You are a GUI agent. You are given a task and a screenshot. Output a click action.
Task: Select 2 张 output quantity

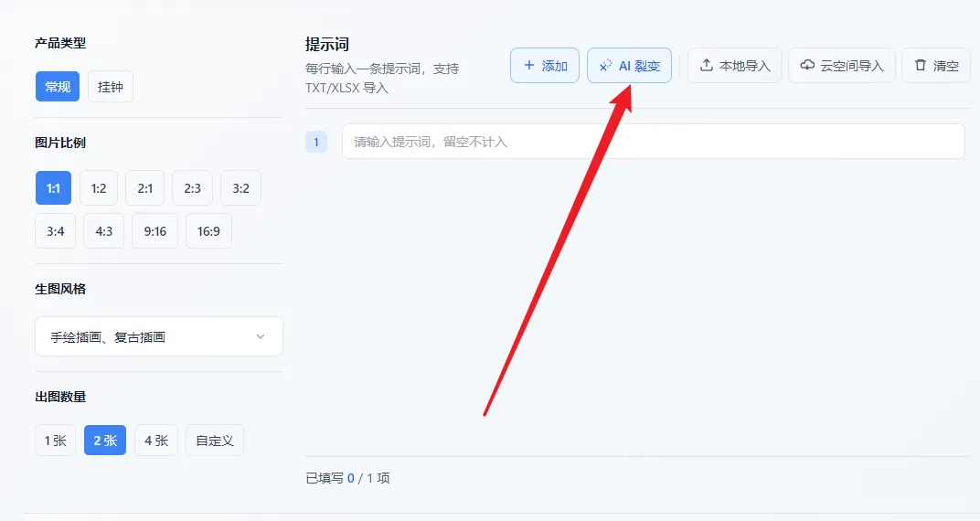(x=105, y=441)
